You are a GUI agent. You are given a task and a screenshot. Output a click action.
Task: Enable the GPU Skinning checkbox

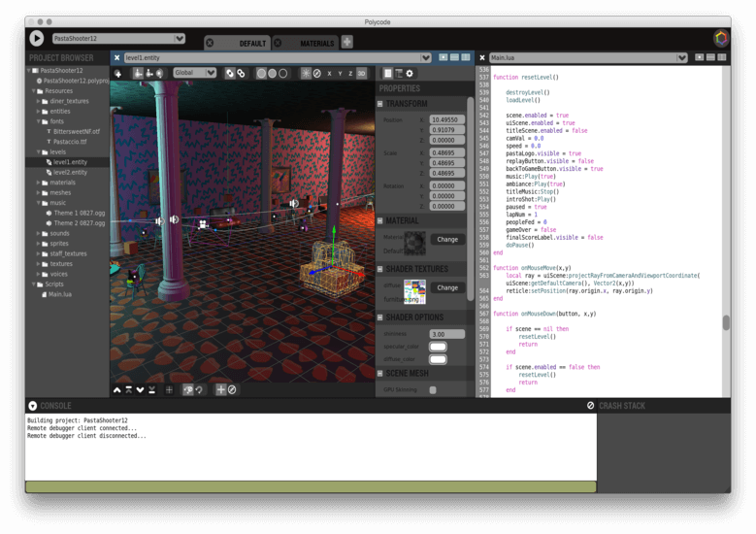pos(433,390)
